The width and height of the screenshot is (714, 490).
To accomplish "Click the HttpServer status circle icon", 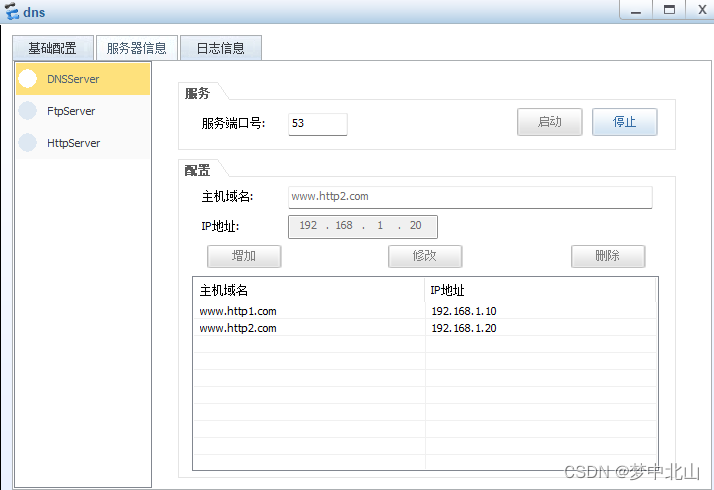I will pos(27,143).
